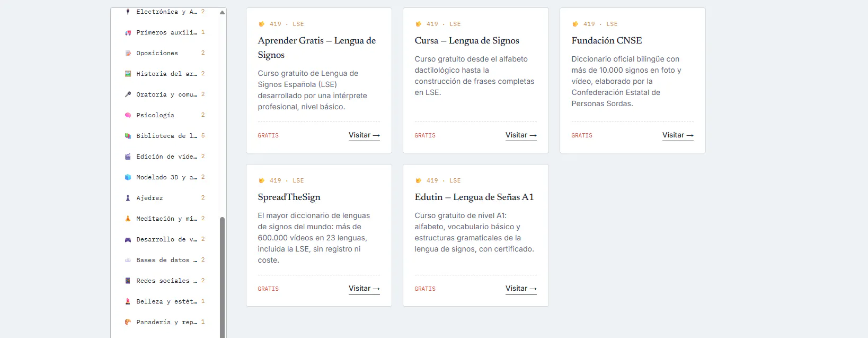The height and width of the screenshot is (338, 868).
Task: Open Redes sociales category
Action: (165, 281)
